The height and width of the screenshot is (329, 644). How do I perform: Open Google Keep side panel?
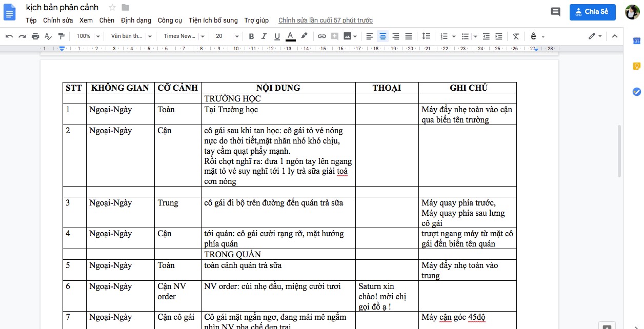click(x=636, y=66)
